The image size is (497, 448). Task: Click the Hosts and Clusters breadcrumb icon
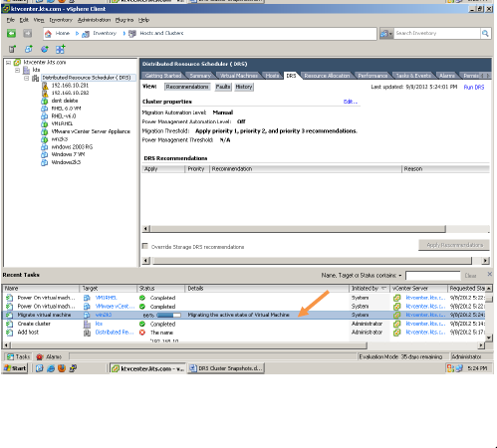point(132,34)
